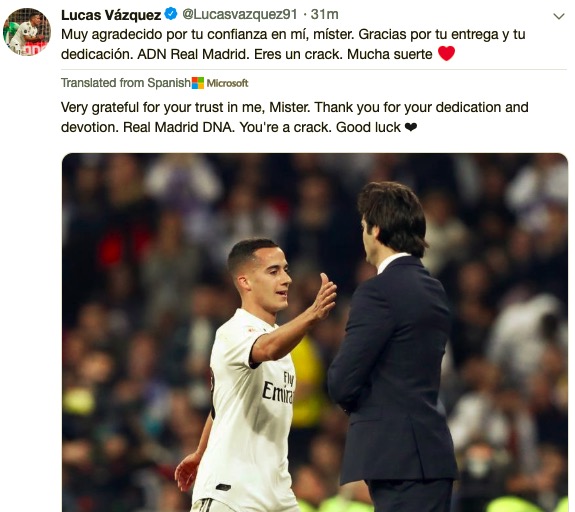
Task: Click the Translated from Spanish label
Action: (x=126, y=83)
